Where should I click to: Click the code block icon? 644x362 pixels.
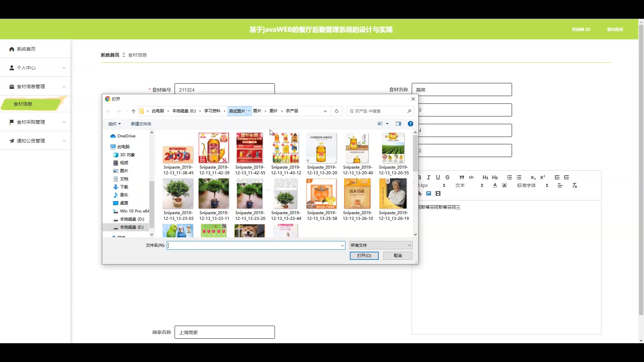click(471, 177)
